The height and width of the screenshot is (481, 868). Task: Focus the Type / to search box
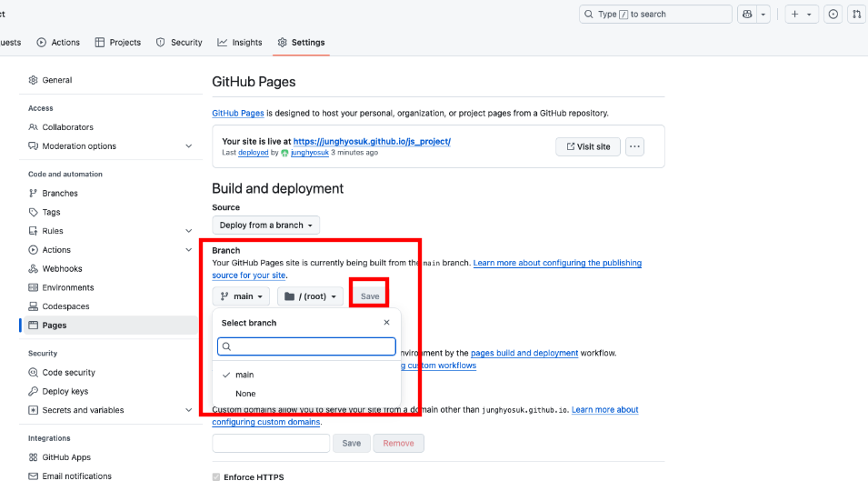pos(655,15)
